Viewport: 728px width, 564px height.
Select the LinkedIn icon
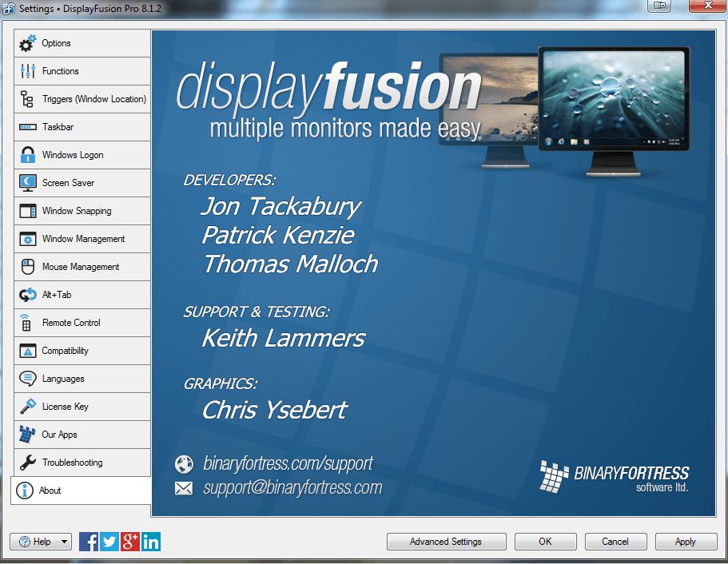click(150, 542)
